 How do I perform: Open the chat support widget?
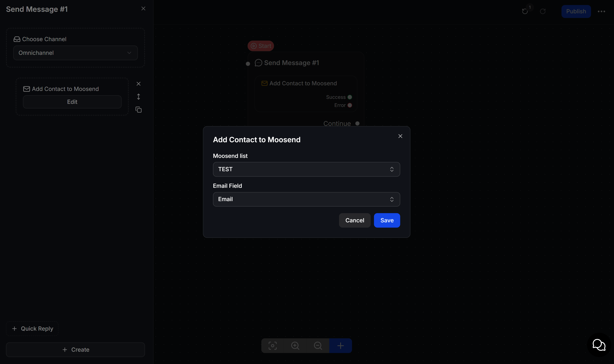599,345
